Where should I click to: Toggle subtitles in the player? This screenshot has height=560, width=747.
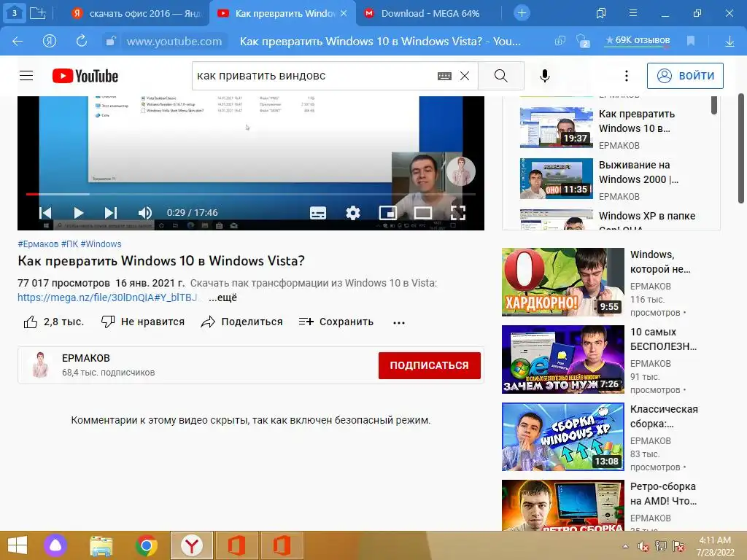click(x=318, y=212)
